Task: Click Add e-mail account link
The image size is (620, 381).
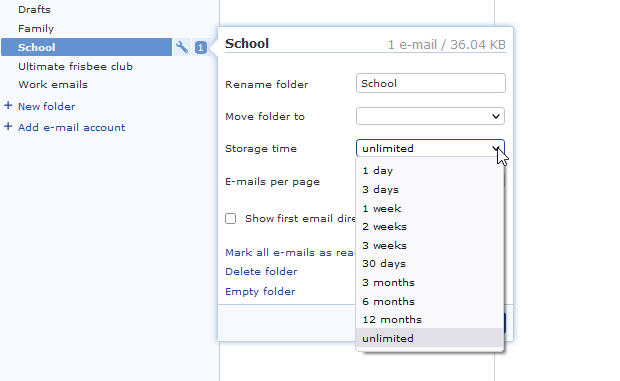Action: point(72,127)
